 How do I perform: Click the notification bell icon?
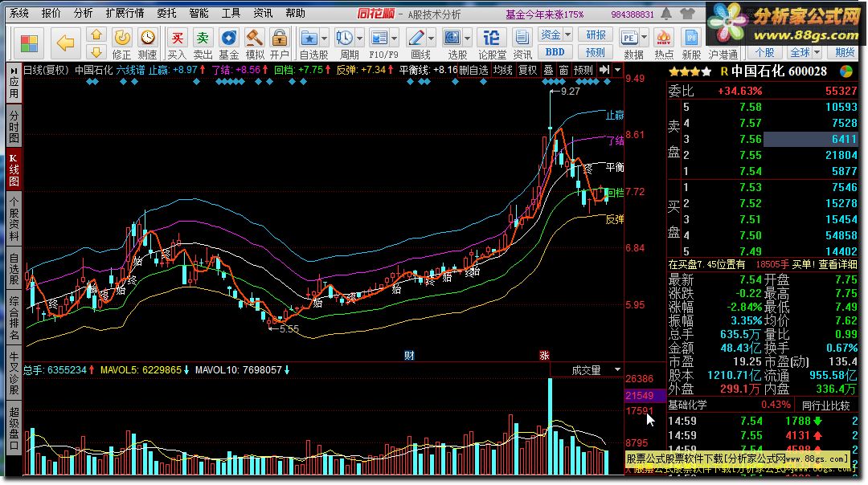(x=666, y=14)
